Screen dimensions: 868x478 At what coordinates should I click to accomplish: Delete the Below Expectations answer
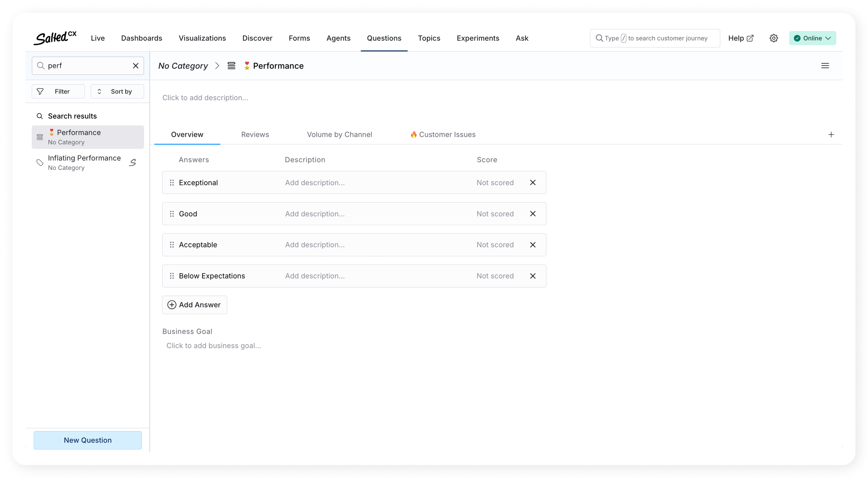[x=532, y=276]
